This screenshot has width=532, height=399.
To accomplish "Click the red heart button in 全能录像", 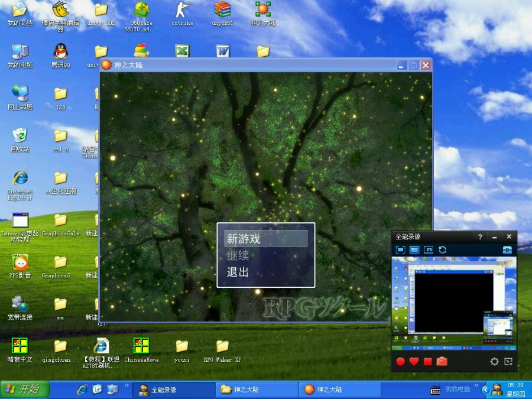I will tap(414, 362).
